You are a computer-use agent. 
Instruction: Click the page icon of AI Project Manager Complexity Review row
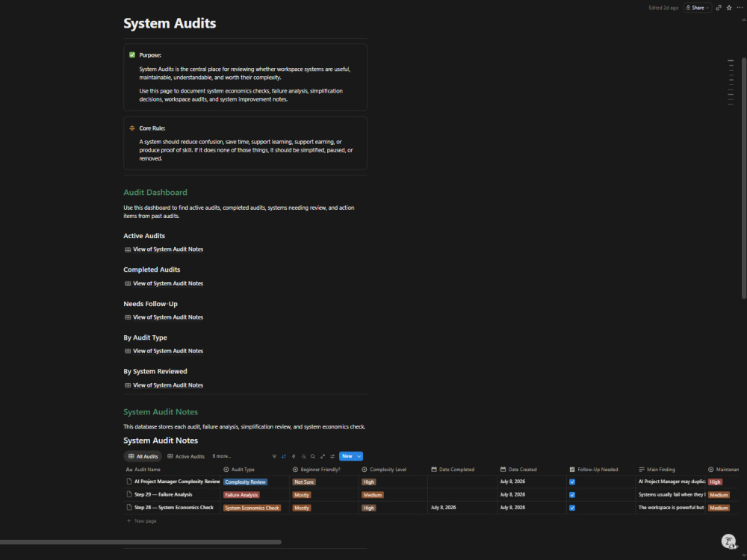click(x=129, y=482)
